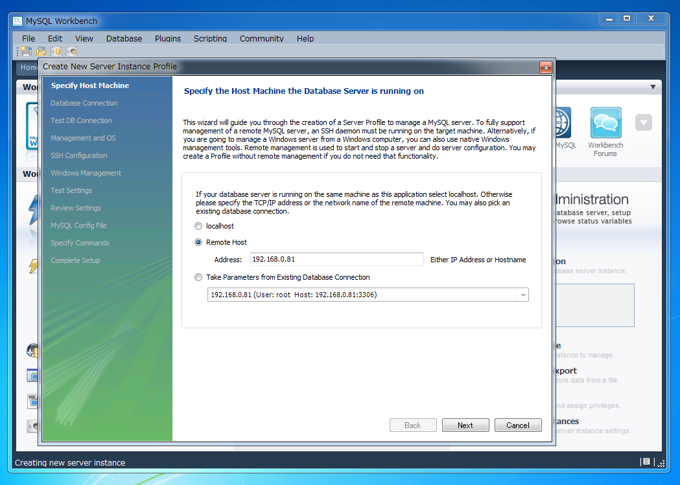Select Take Parameters from Existing Database Connection
This screenshot has height=485, width=680.
(198, 277)
